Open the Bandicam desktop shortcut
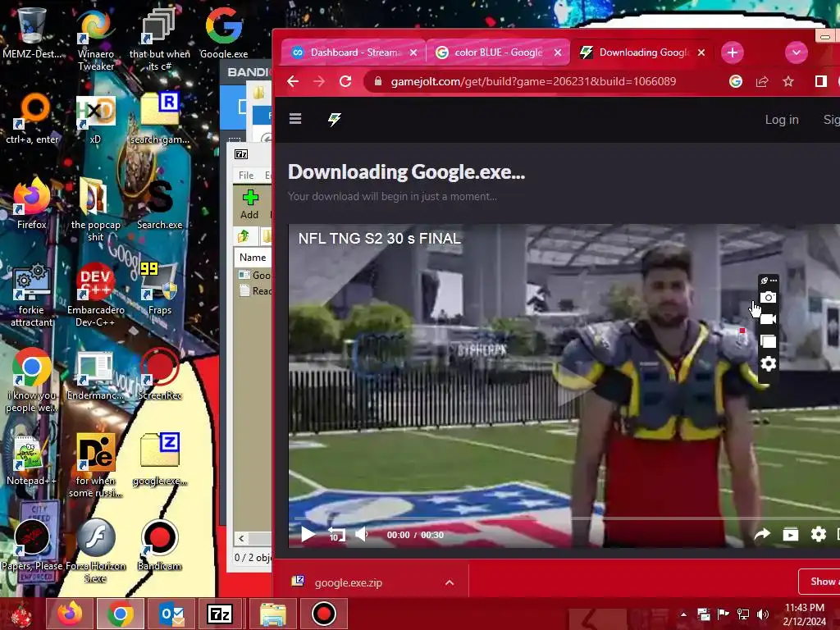Screen dimensions: 840x630 [x=160, y=545]
